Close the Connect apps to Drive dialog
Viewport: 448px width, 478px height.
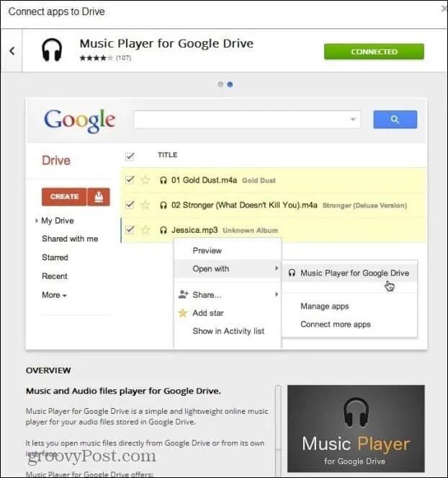[444, 9]
